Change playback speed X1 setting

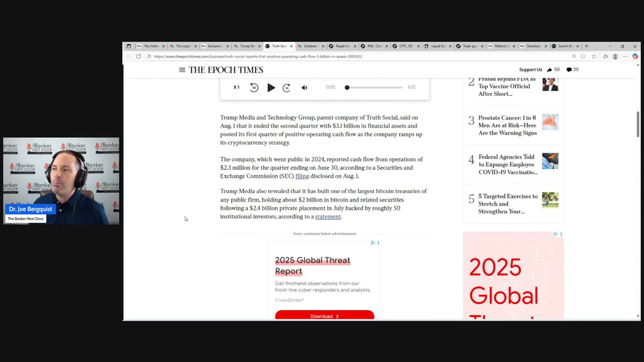[x=236, y=87]
